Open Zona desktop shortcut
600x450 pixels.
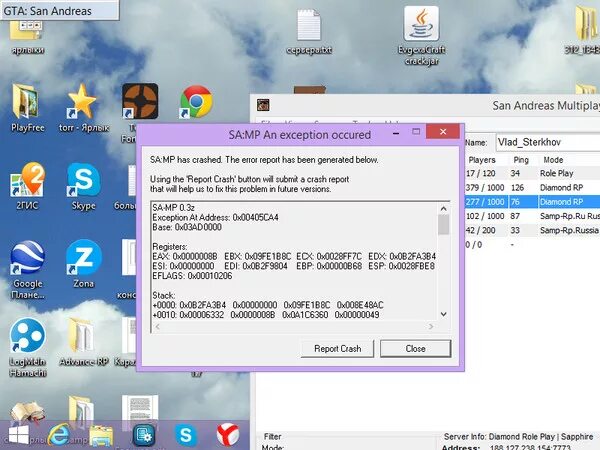pos(83,264)
